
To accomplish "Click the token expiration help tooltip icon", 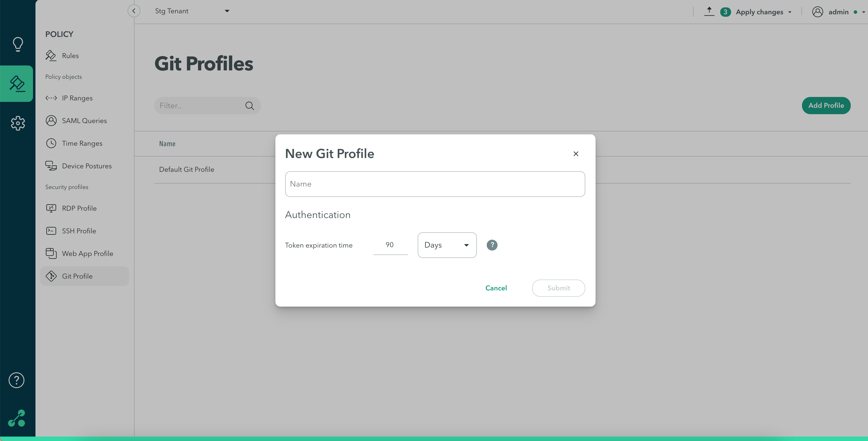I will point(492,245).
